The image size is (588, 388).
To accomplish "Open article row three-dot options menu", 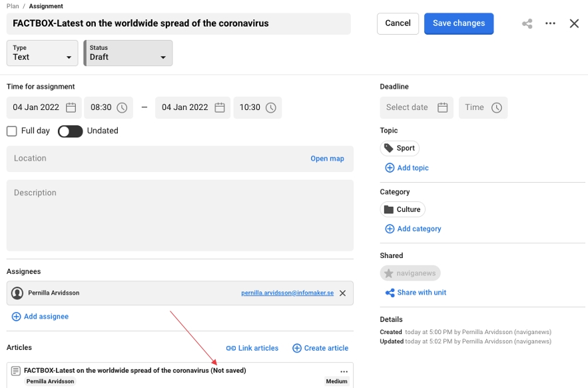I will click(x=344, y=371).
